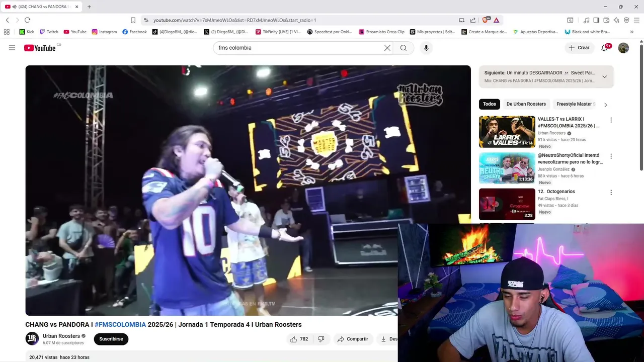Open the Black and white Bru bookmark
This screenshot has height=362, width=644.
tap(587, 32)
